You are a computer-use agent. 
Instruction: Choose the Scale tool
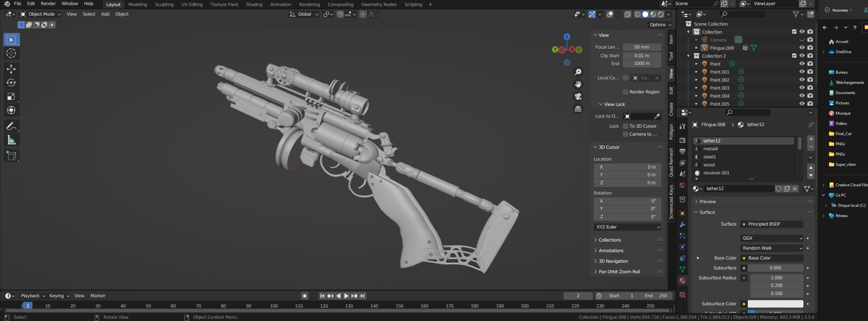pyautogui.click(x=11, y=97)
